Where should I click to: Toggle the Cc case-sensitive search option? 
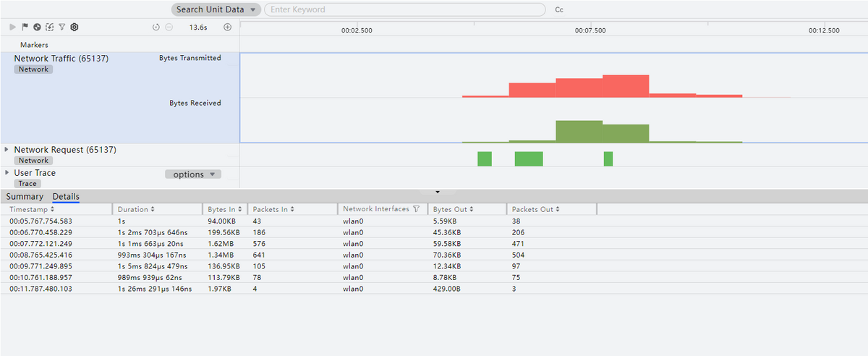pos(559,10)
